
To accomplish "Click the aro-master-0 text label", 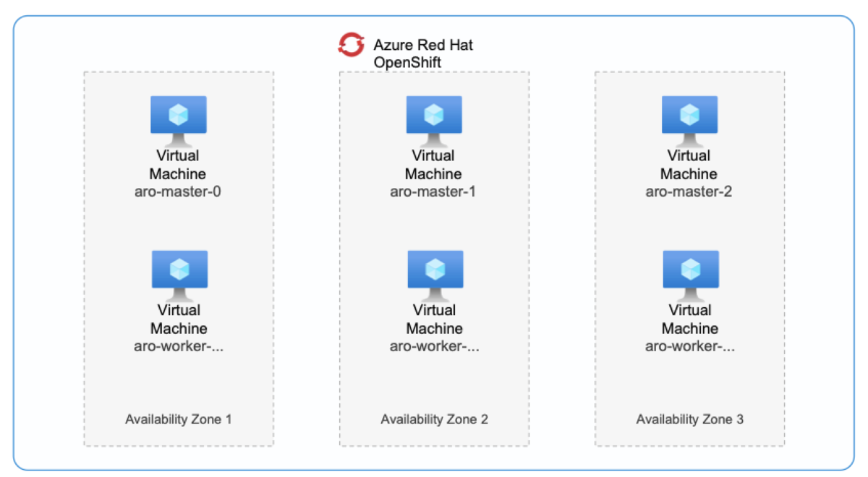I will tap(178, 192).
